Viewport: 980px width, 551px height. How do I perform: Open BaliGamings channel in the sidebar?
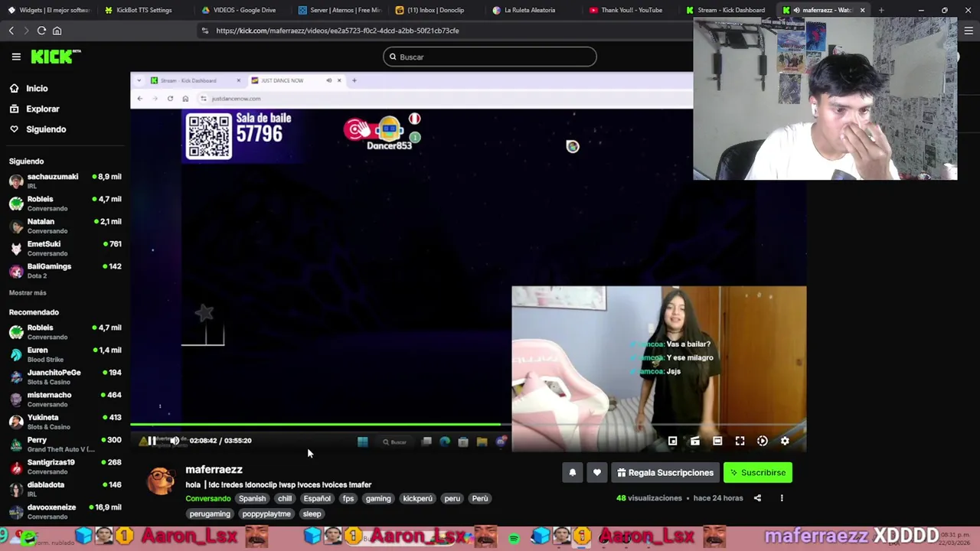[65, 270]
